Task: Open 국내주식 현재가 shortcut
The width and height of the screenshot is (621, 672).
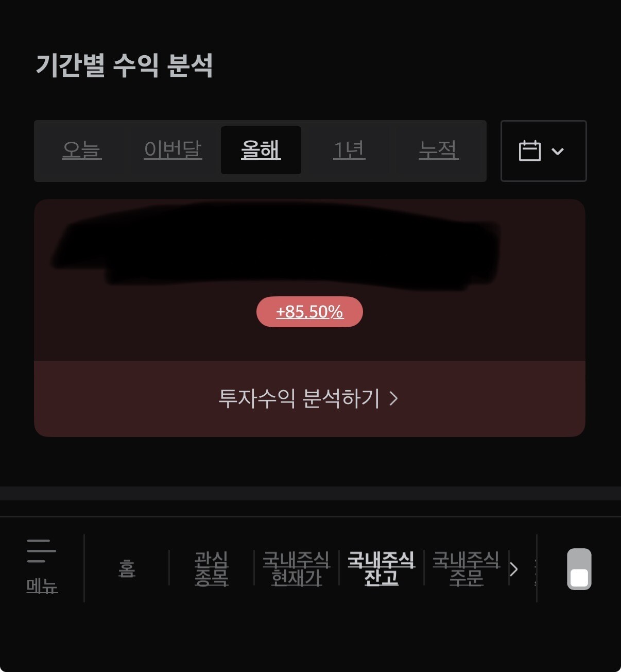Action: (x=296, y=569)
